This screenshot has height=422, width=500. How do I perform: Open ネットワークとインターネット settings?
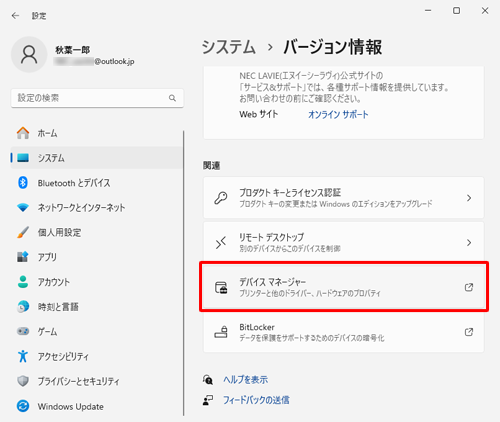click(x=97, y=208)
